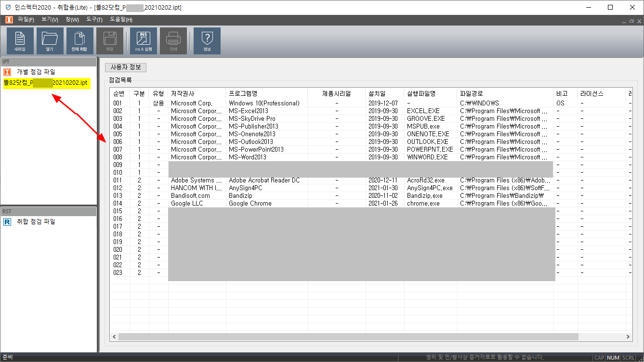Sort by the 프로그램명 column header

pyautogui.click(x=267, y=93)
